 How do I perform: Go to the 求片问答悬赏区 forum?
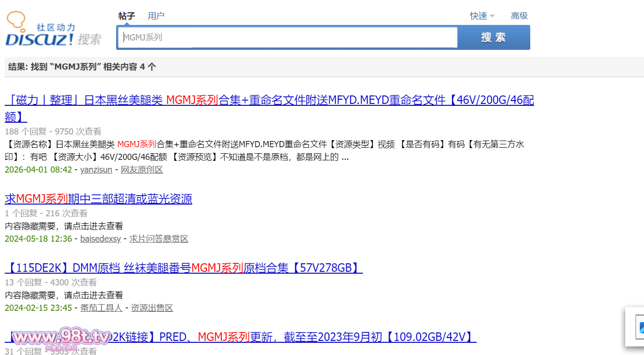(159, 239)
